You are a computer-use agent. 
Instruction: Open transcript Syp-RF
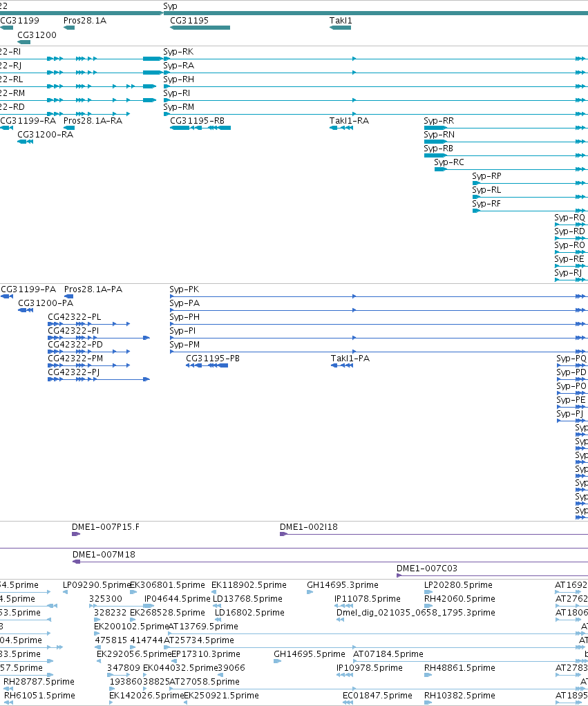pyautogui.click(x=486, y=204)
